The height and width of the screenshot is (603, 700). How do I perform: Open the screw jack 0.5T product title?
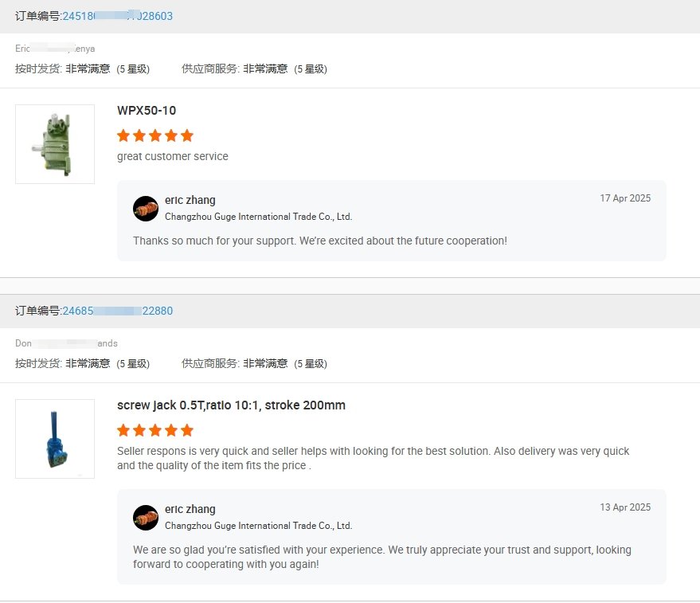coord(231,405)
